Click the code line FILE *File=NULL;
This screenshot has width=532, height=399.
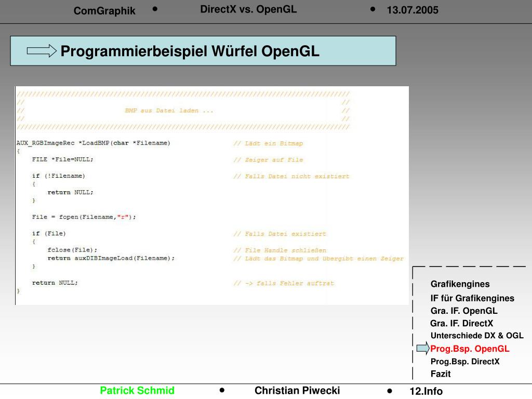[62, 159]
